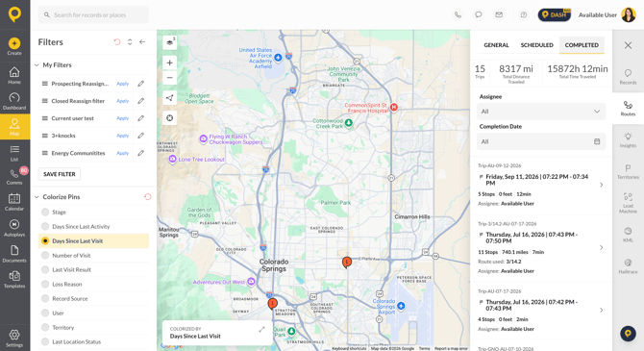Viewport: 644px width, 351px height.
Task: Open Settings in sidebar
Action: [x=14, y=338]
